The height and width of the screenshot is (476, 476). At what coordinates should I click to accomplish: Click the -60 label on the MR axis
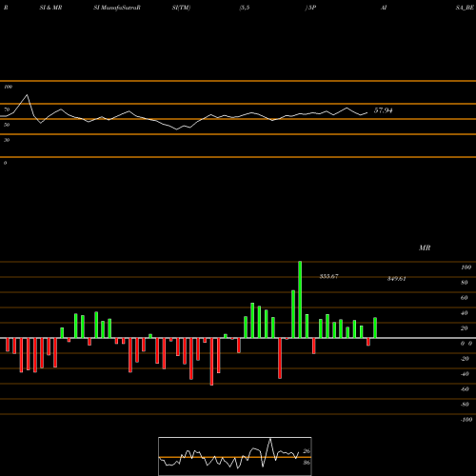coord(465,389)
